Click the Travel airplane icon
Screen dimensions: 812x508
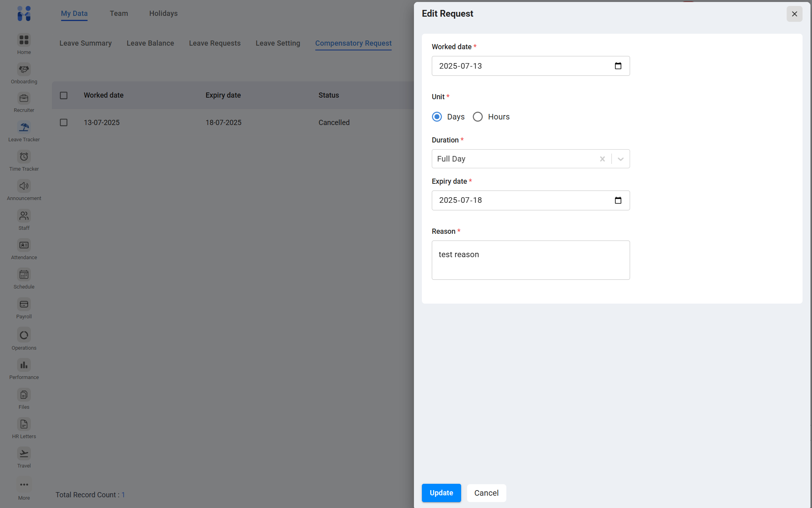pos(24,454)
